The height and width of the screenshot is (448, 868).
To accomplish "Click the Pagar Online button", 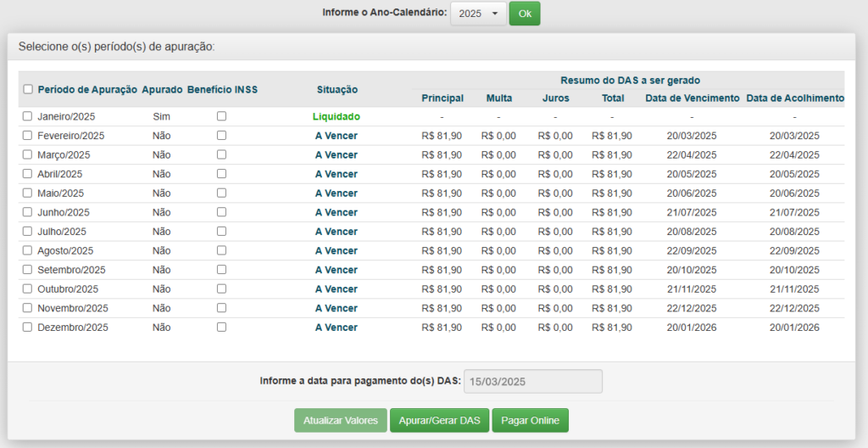I will click(531, 420).
